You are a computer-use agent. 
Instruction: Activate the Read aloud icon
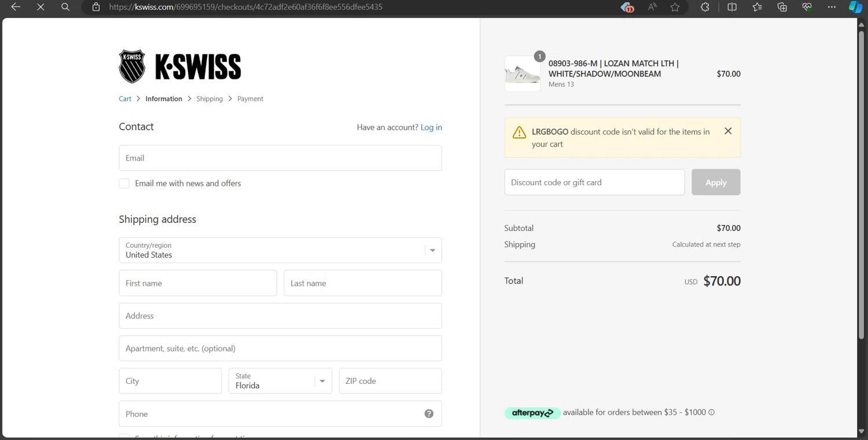[652, 7]
